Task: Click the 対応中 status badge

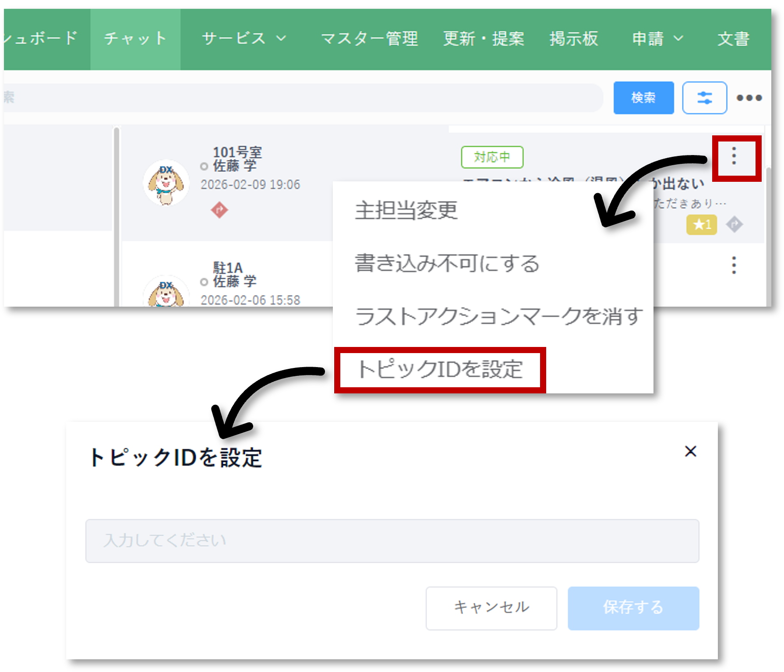Action: coord(492,157)
